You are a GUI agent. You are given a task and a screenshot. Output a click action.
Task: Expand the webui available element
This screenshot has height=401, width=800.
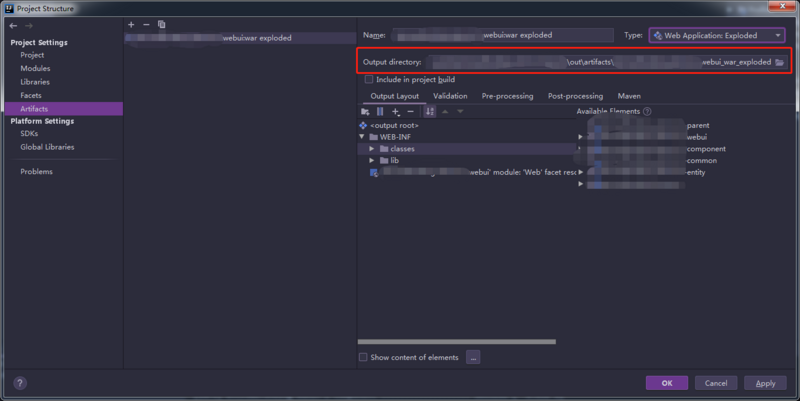pos(580,137)
